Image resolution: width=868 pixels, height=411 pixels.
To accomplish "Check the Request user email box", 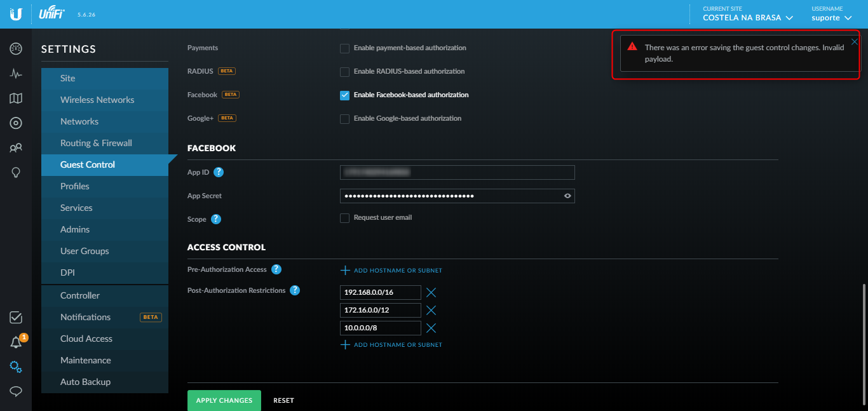I will [344, 218].
